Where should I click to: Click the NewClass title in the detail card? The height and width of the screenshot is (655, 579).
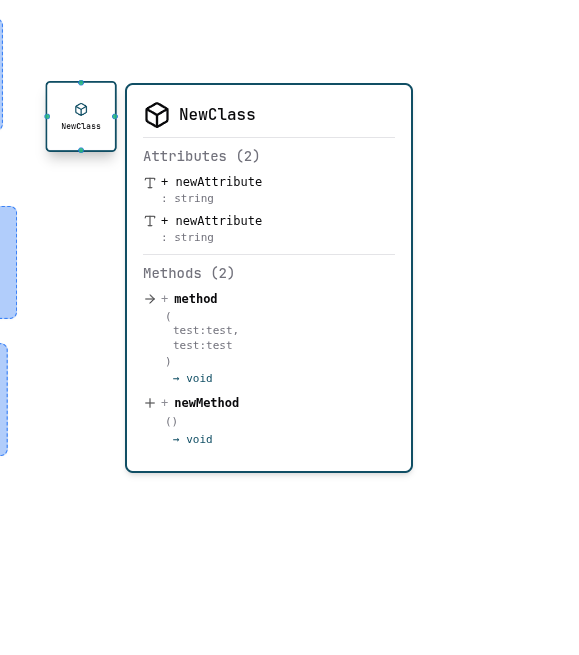point(217,114)
